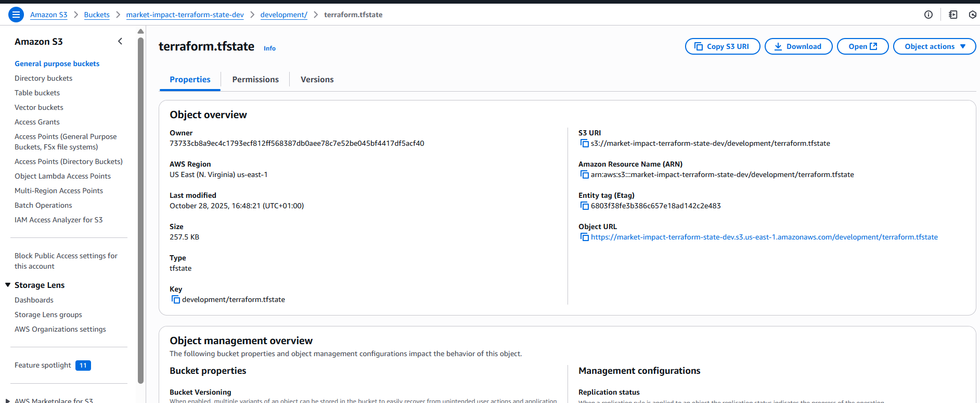The height and width of the screenshot is (403, 980).
Task: Click the Feature spotlight 11 badge
Action: tap(83, 366)
